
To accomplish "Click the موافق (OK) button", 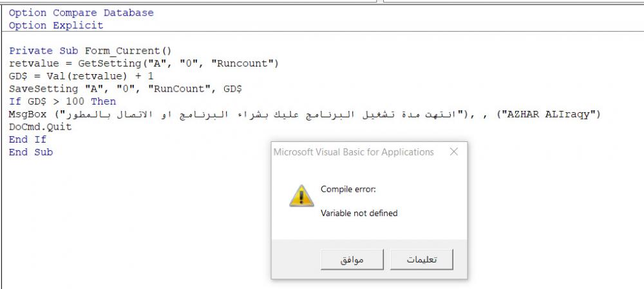I will tap(352, 260).
